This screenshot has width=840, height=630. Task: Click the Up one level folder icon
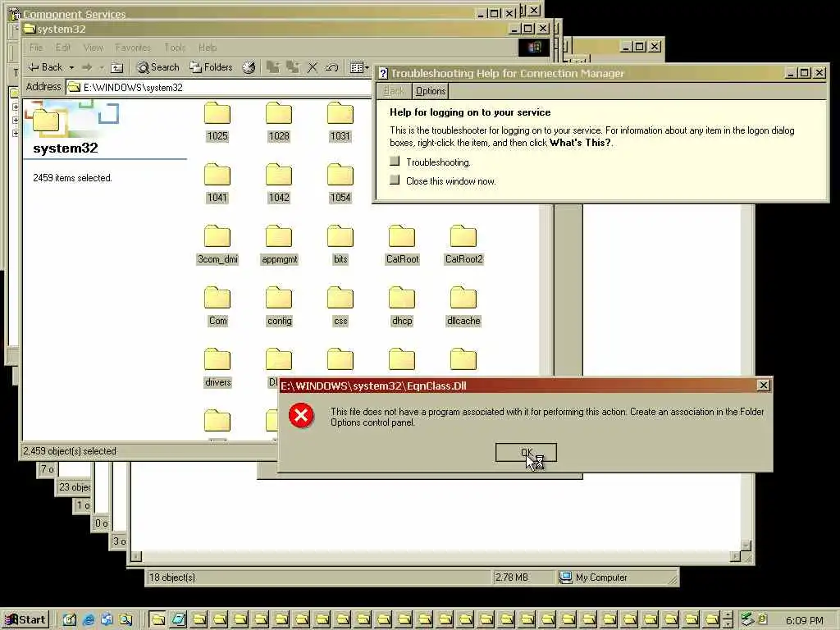(x=116, y=67)
